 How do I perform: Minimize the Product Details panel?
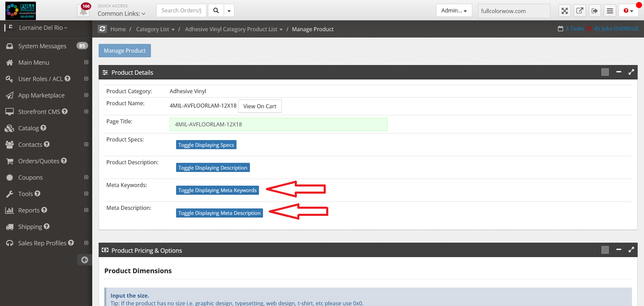click(618, 72)
